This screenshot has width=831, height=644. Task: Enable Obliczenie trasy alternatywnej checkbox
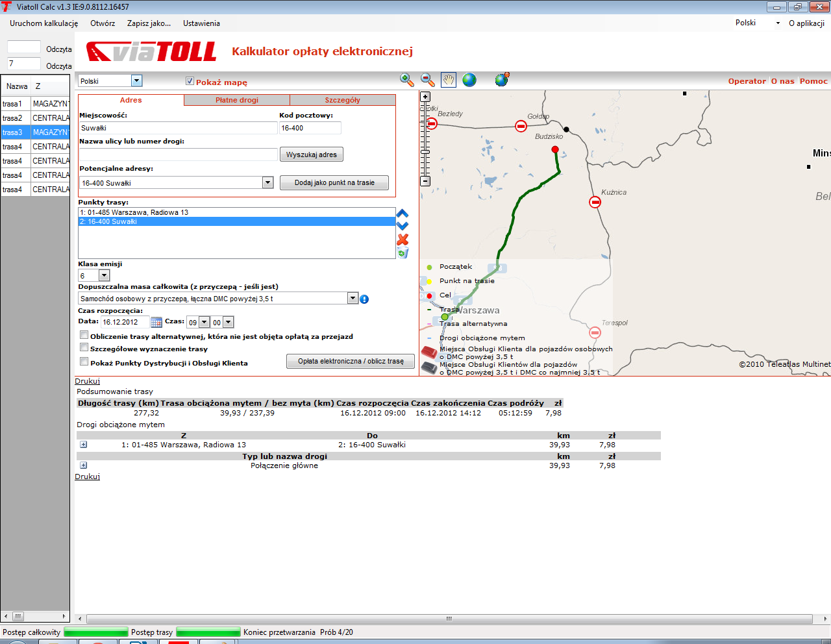[84, 336]
